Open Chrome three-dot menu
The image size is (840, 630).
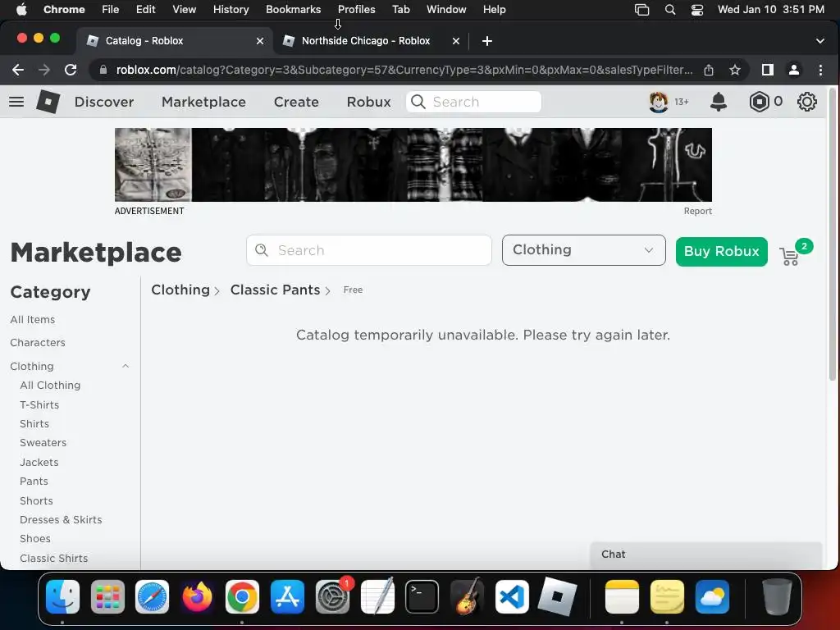[820, 70]
